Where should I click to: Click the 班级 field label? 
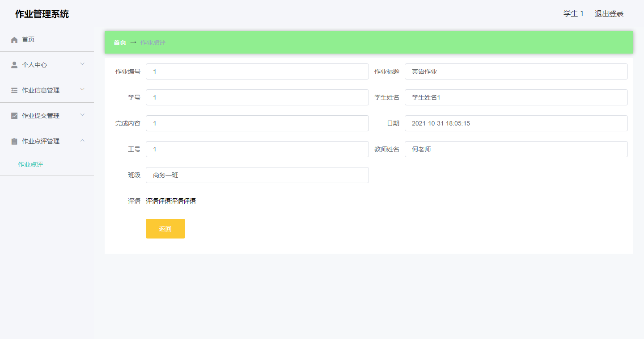pyautogui.click(x=134, y=175)
